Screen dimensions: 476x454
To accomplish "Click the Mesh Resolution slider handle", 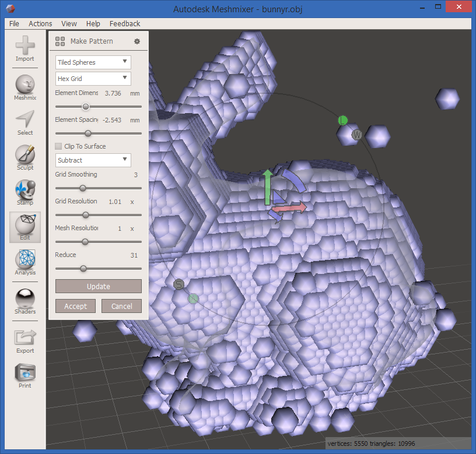I will [85, 242].
